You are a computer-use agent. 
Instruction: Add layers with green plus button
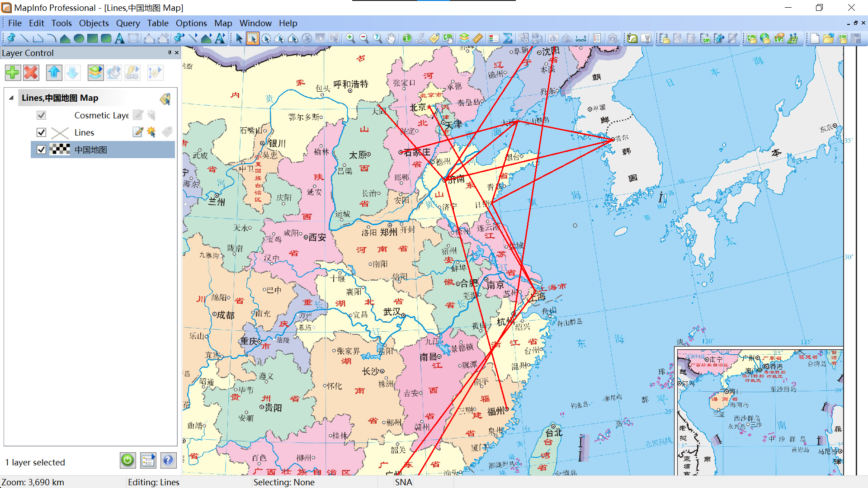coord(13,73)
